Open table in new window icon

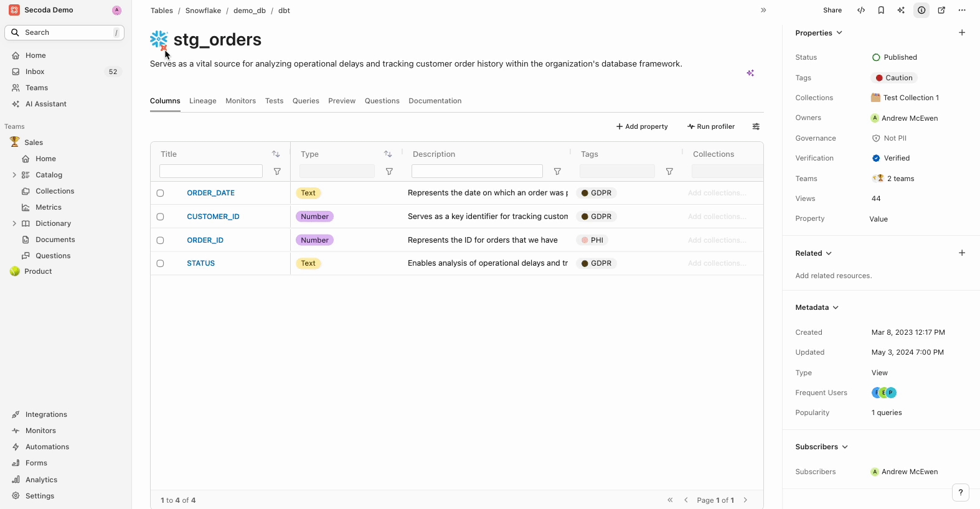tap(941, 11)
